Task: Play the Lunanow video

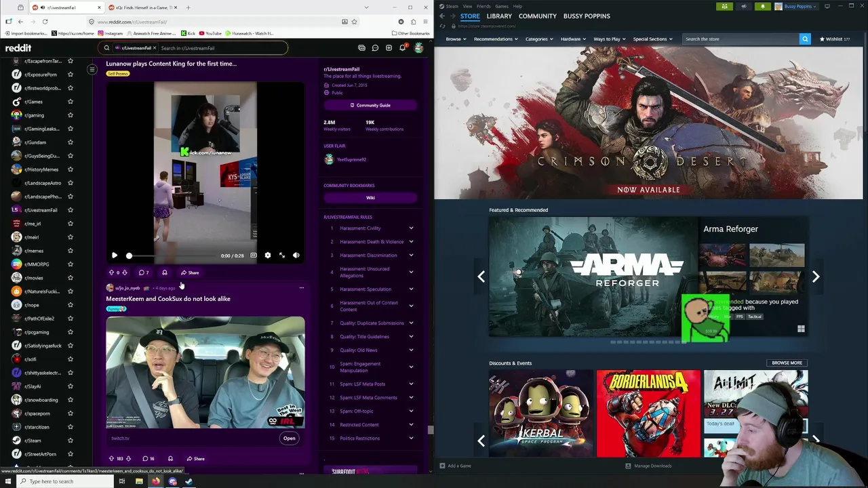Action: click(x=115, y=256)
